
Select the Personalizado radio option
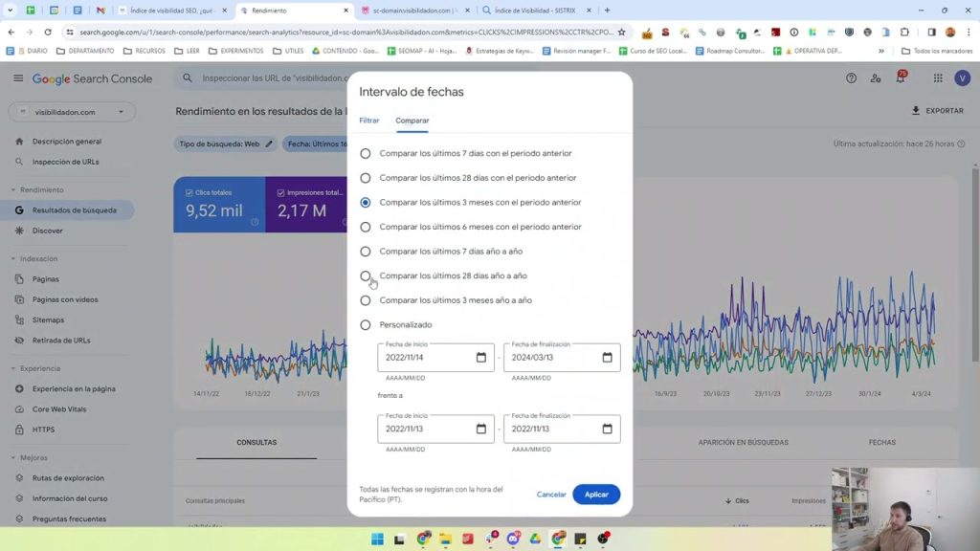point(365,325)
